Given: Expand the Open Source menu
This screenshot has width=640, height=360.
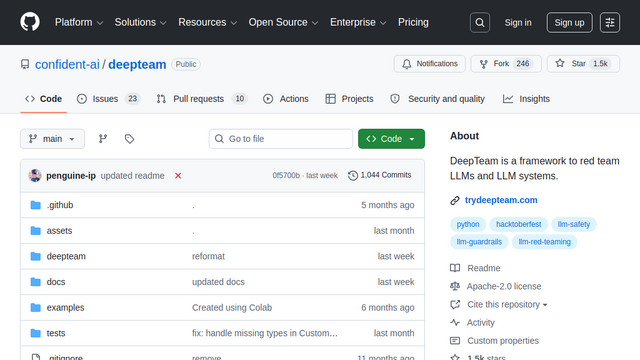Looking at the screenshot, I should (x=283, y=22).
